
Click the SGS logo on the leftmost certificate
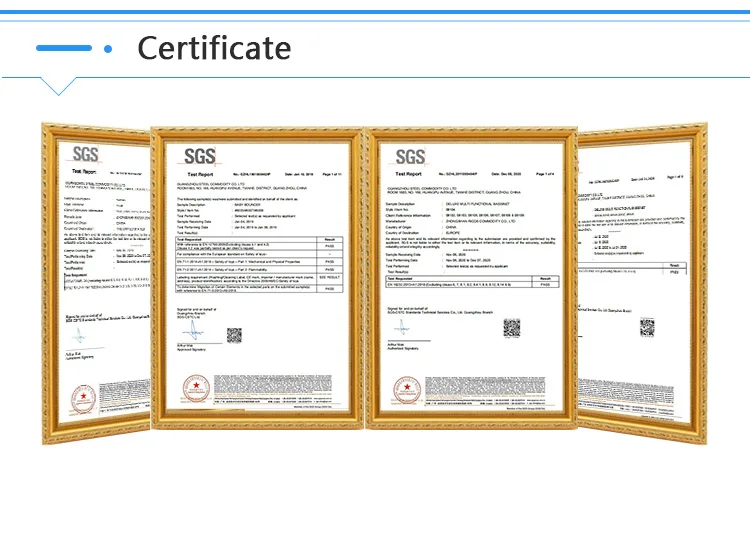(85, 154)
